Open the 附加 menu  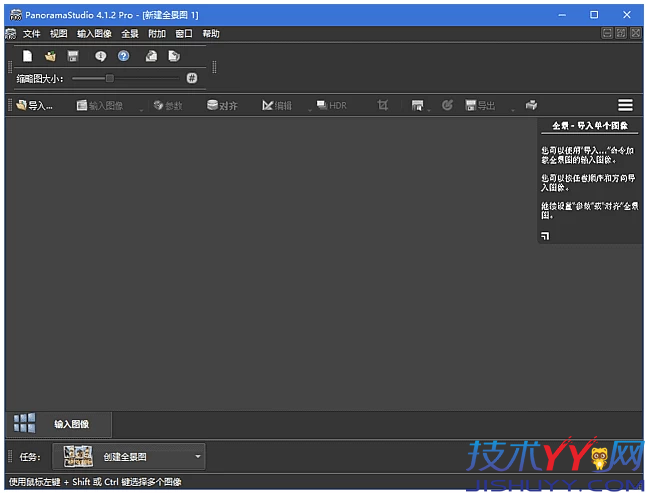point(157,33)
